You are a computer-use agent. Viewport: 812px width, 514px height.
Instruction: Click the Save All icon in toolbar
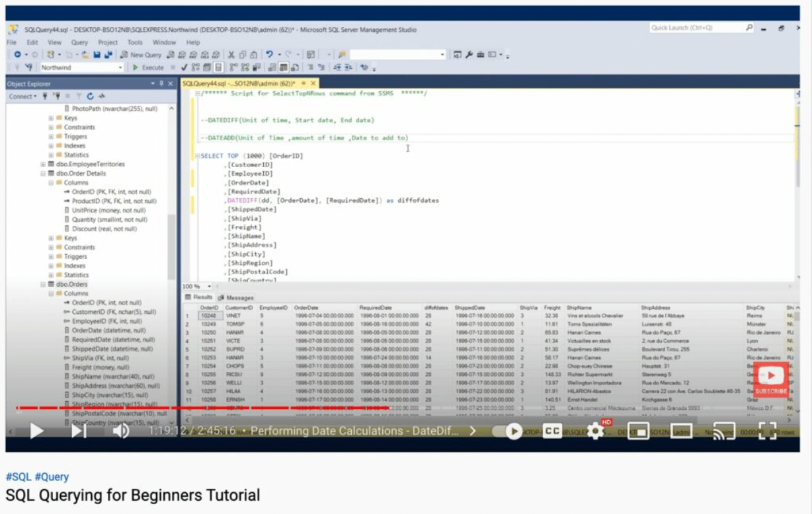(108, 55)
